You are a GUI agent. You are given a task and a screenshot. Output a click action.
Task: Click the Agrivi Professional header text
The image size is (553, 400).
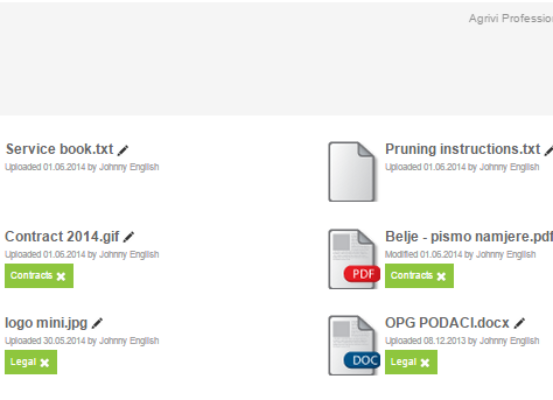(x=511, y=18)
